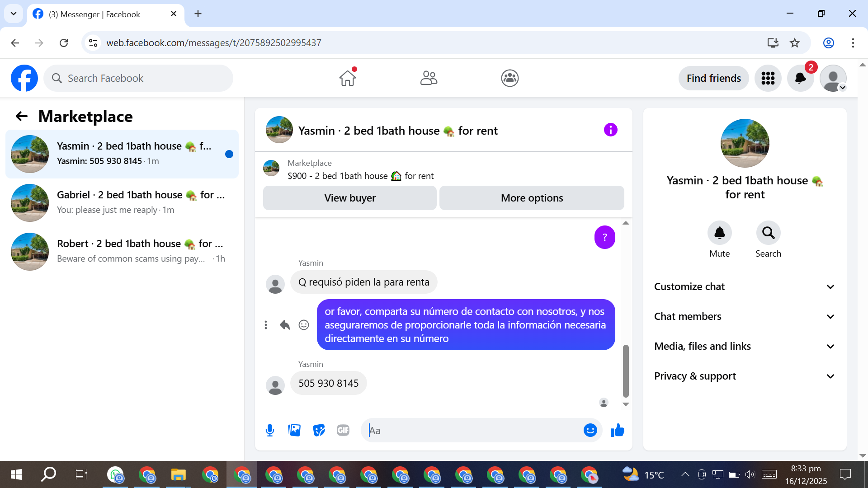This screenshot has width=868, height=488.
Task: React to the Spanish message with emoji
Action: point(304,325)
